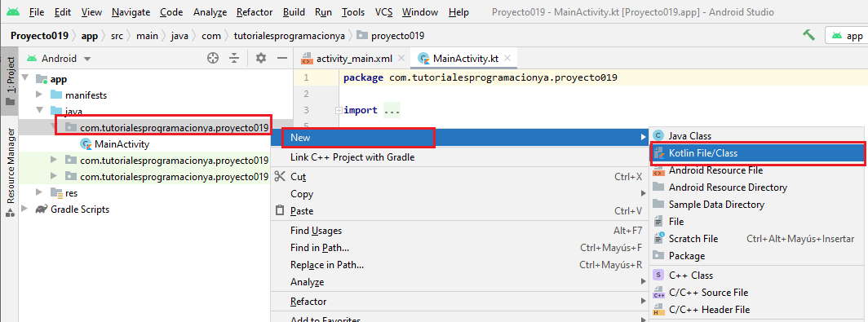
Task: Click the Make Project hammer icon
Action: (808, 35)
